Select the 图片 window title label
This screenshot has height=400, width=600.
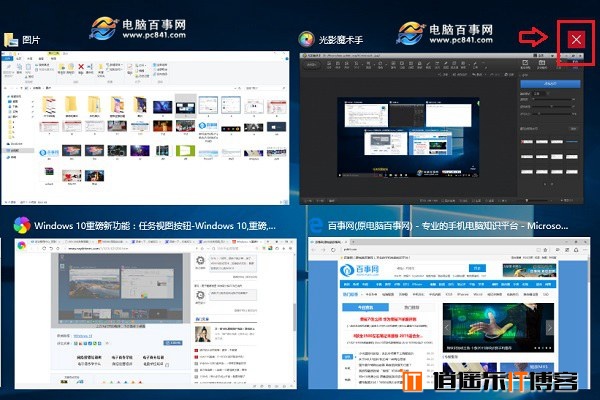pyautogui.click(x=31, y=40)
